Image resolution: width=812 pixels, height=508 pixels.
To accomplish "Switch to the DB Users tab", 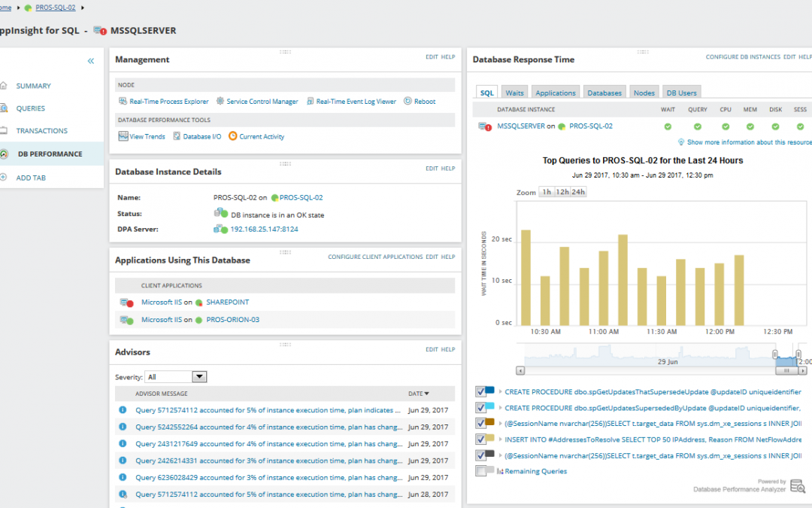I will point(681,93).
